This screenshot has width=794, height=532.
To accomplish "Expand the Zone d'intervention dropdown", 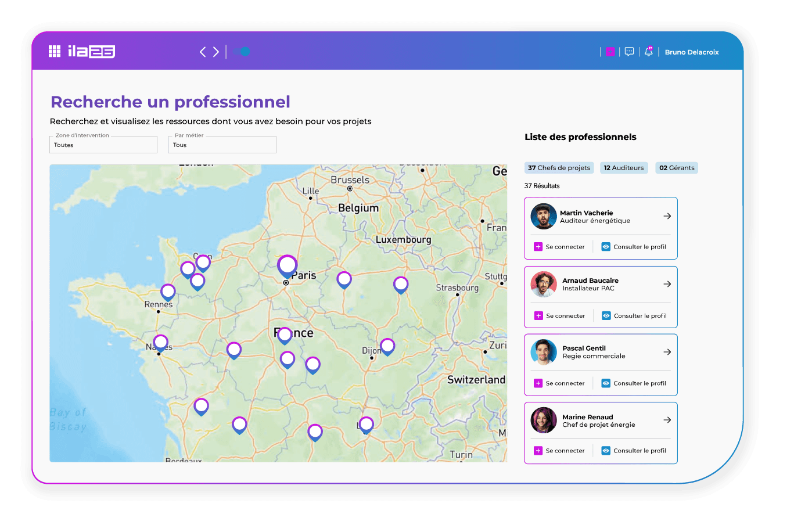I will (x=103, y=144).
